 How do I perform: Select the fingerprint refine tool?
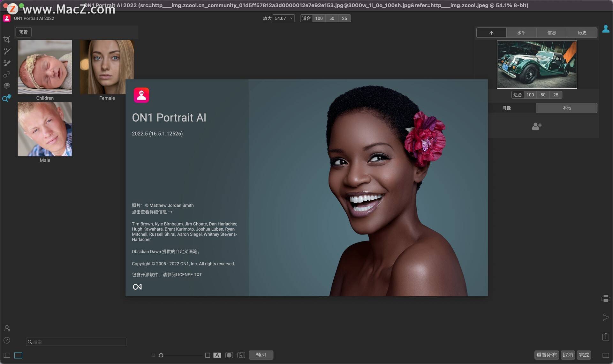pos(7,86)
